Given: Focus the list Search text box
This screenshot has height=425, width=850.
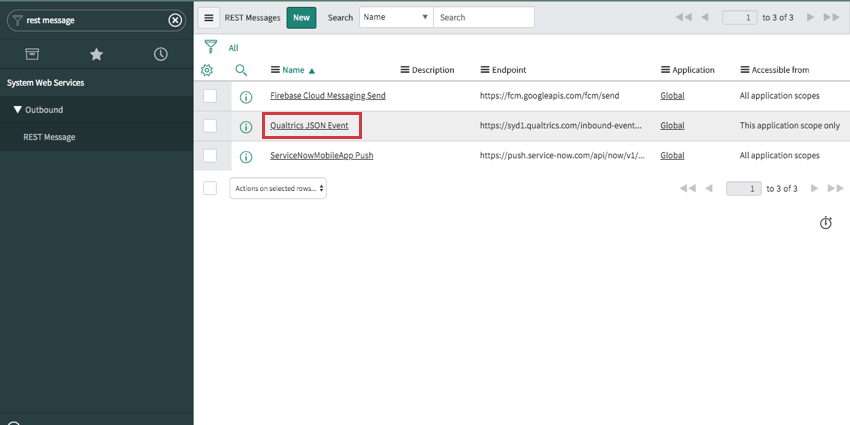Looking at the screenshot, I should (x=484, y=17).
